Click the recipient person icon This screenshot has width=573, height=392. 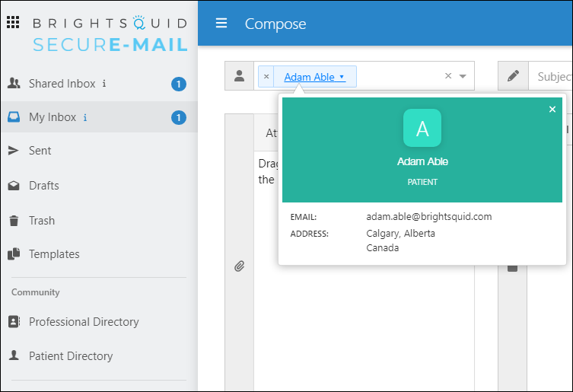240,76
